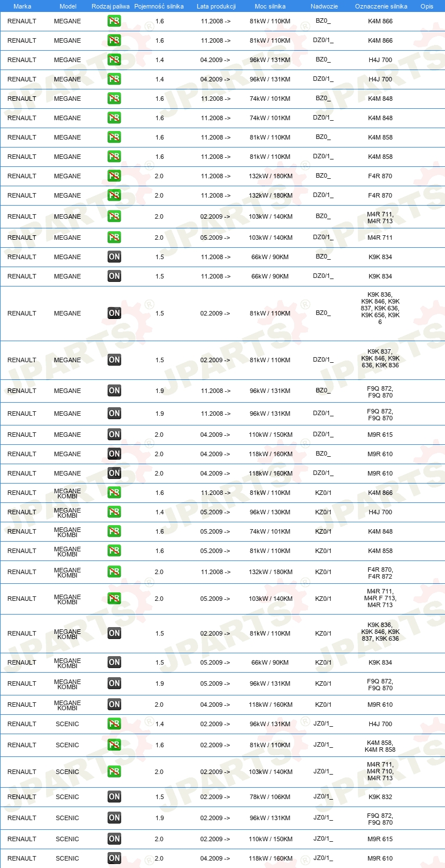Screen dimensions: 445x868
Task: Click 'M9R 610' in the Megane Kombi row
Action: tap(380, 705)
